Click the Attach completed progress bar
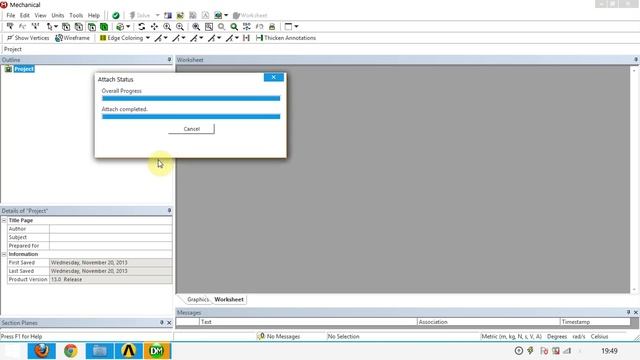 click(x=191, y=117)
